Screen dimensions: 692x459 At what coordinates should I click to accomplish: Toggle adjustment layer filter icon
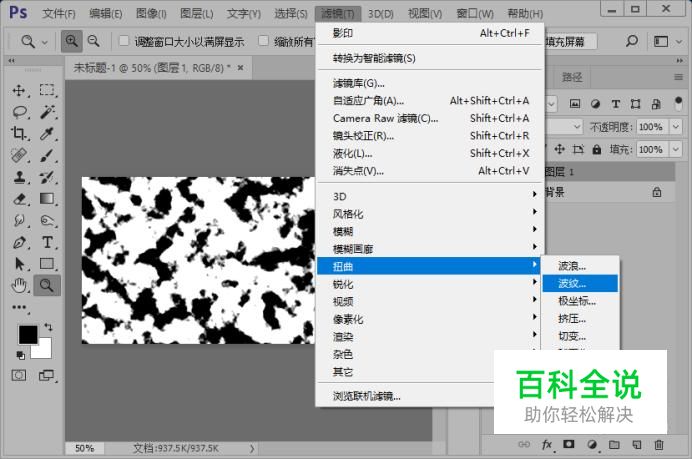[x=595, y=104]
